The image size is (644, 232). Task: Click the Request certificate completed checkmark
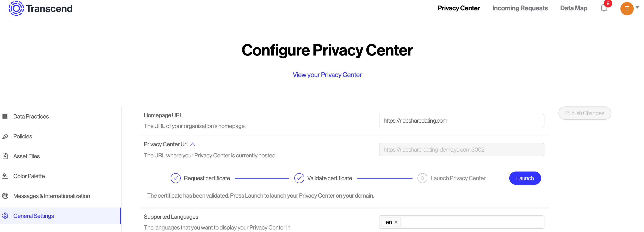point(176,178)
